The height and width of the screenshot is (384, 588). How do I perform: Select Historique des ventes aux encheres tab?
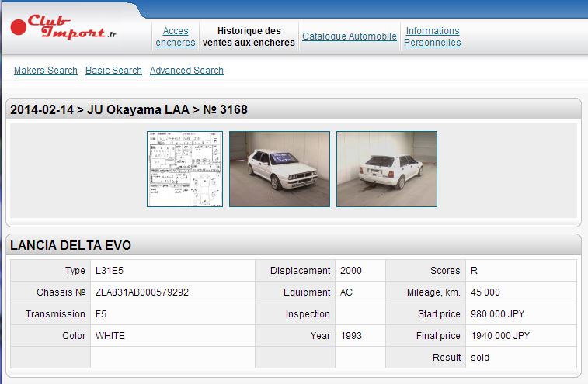[249, 36]
